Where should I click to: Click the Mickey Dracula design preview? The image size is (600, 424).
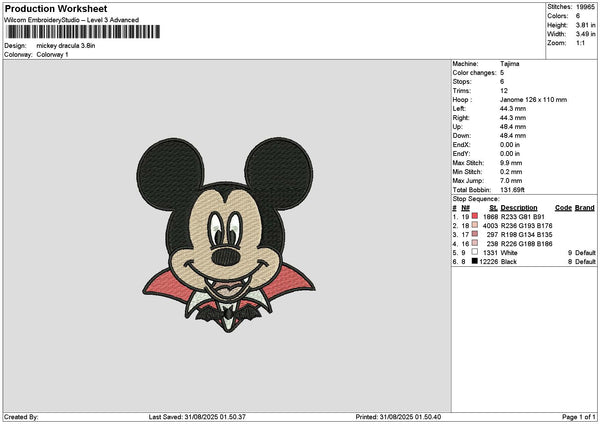pos(227,235)
